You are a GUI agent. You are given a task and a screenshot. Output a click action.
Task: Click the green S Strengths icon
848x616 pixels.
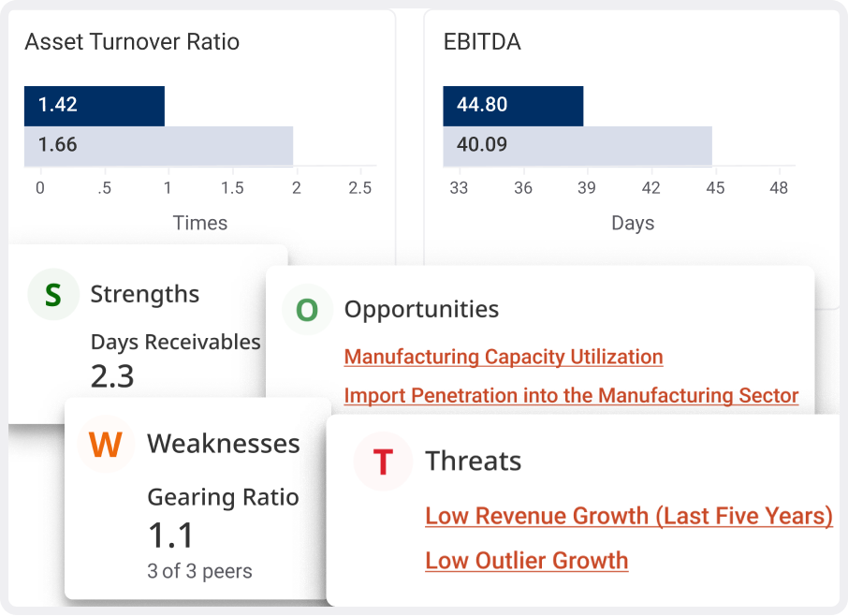(53, 295)
